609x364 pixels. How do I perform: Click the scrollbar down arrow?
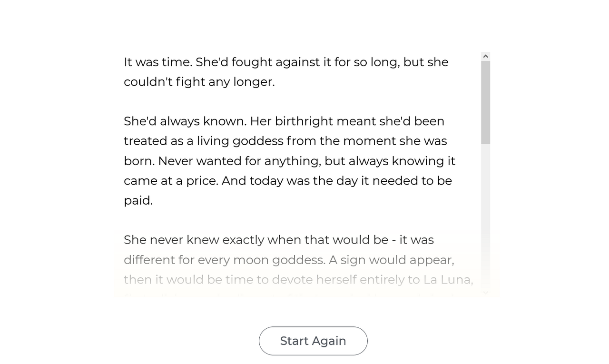[485, 293]
